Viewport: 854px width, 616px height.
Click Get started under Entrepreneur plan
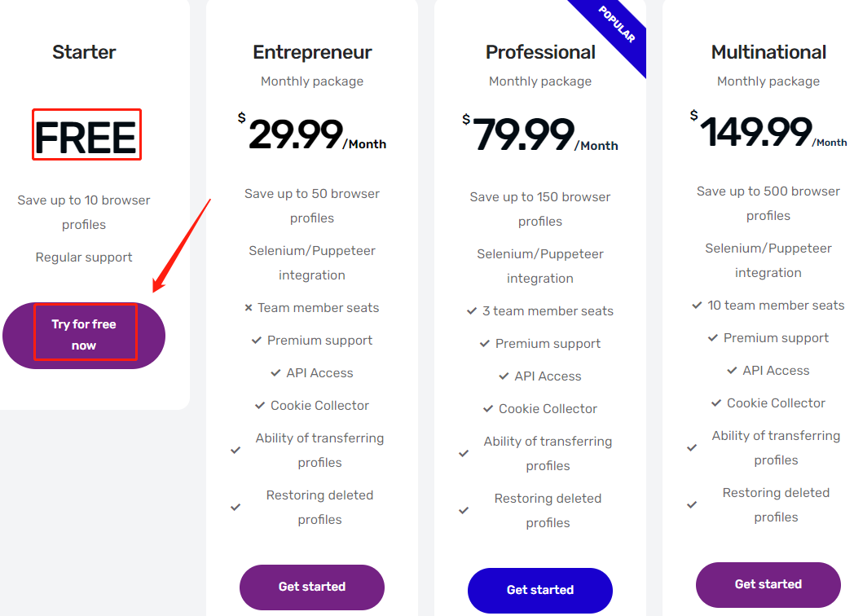tap(312, 587)
